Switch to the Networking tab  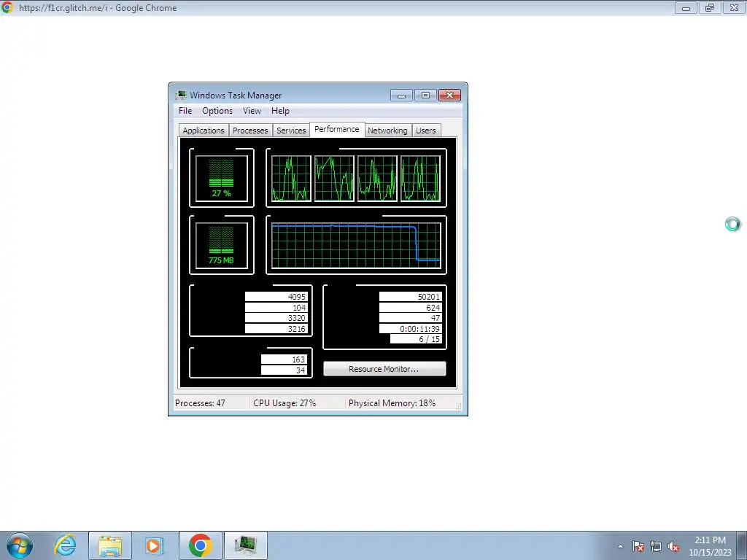tap(387, 131)
